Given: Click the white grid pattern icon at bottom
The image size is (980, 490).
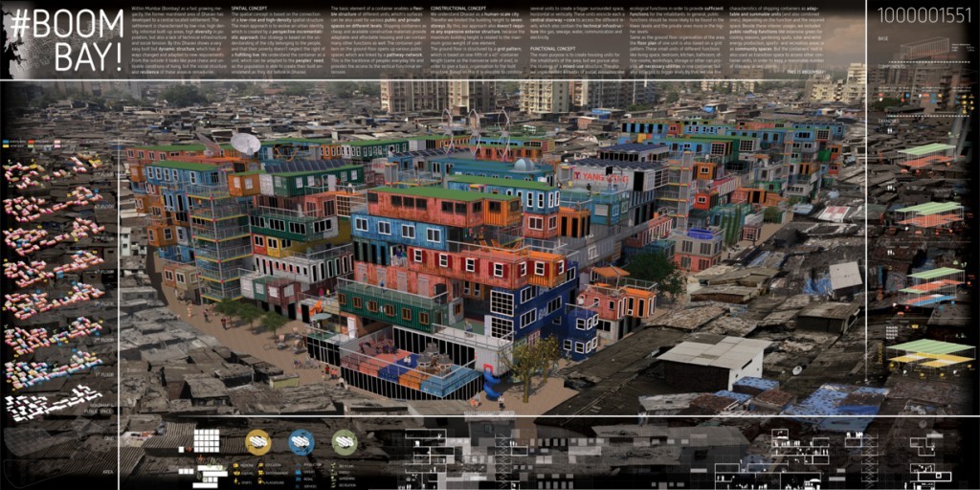Looking at the screenshot, I should click(x=207, y=441).
